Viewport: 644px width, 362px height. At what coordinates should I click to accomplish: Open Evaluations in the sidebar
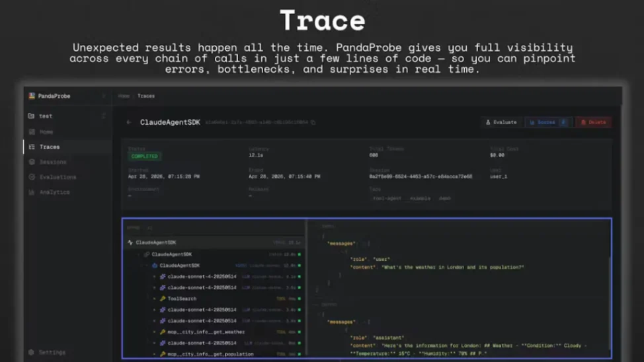click(x=67, y=177)
